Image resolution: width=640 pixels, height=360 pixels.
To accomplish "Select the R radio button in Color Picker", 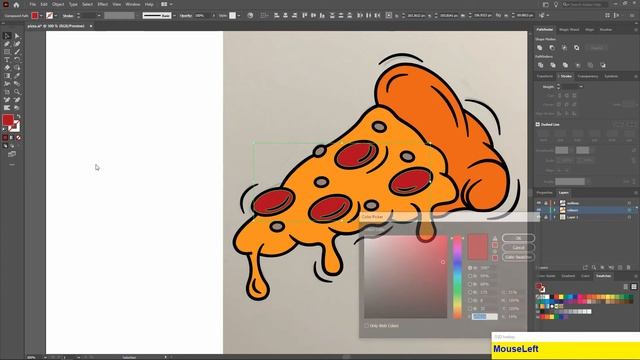I will pyautogui.click(x=470, y=292).
